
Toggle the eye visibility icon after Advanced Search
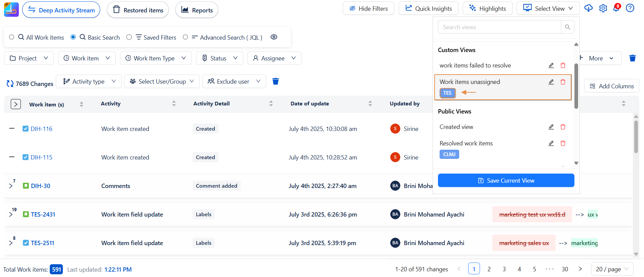(x=274, y=37)
